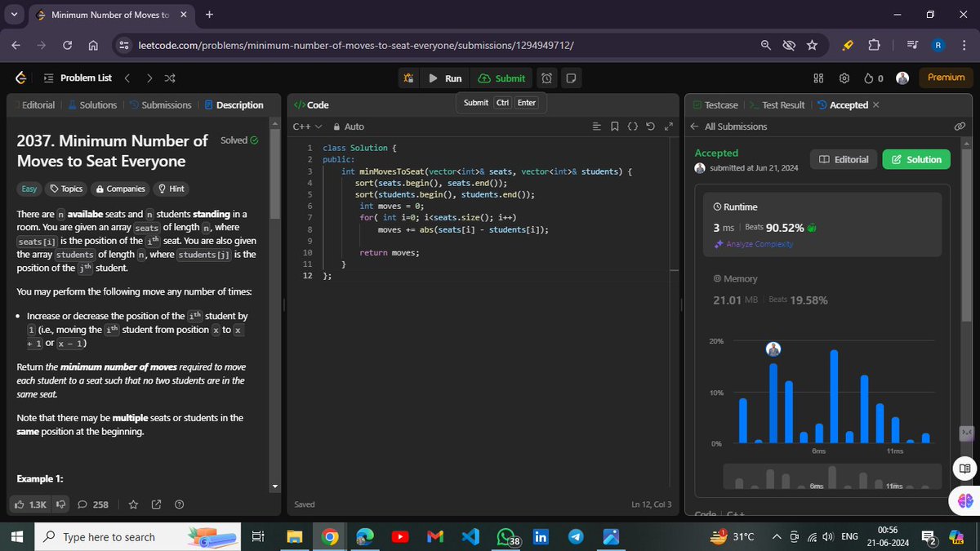The width and height of the screenshot is (980, 551).
Task: Open the bookmark icon in editor toolbar
Action: tap(615, 127)
